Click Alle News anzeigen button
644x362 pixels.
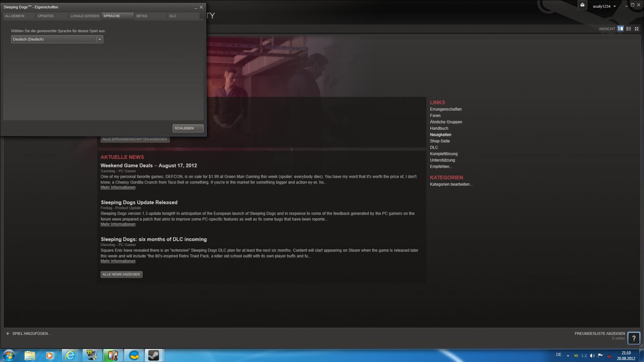point(121,274)
